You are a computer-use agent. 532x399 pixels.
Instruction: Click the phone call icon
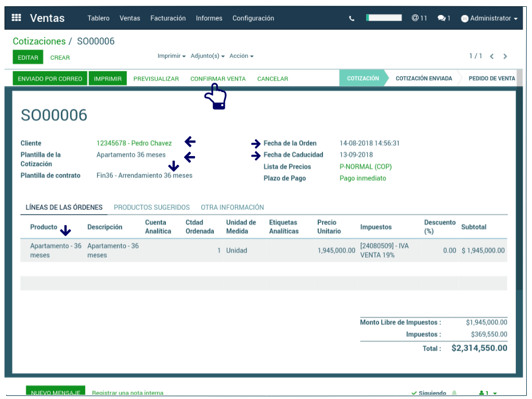[352, 18]
